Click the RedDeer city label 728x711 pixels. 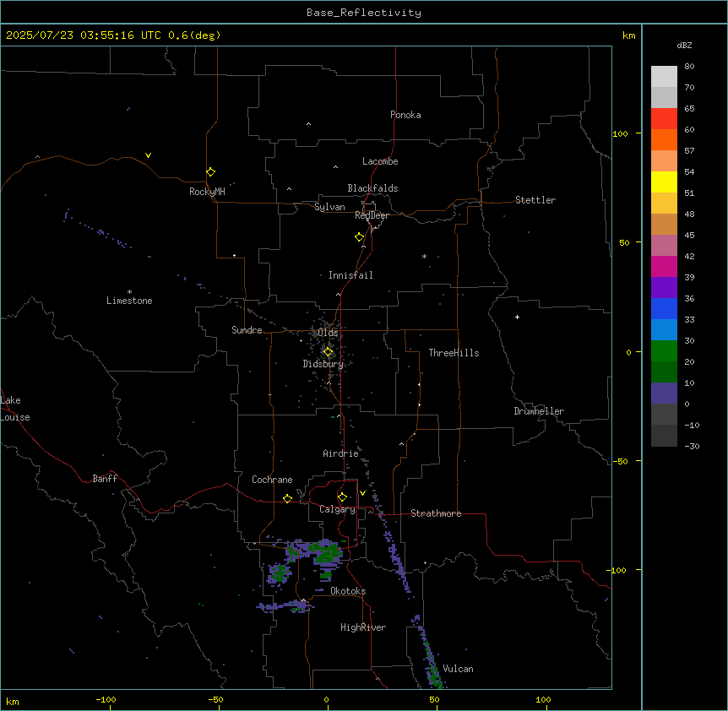point(372,215)
